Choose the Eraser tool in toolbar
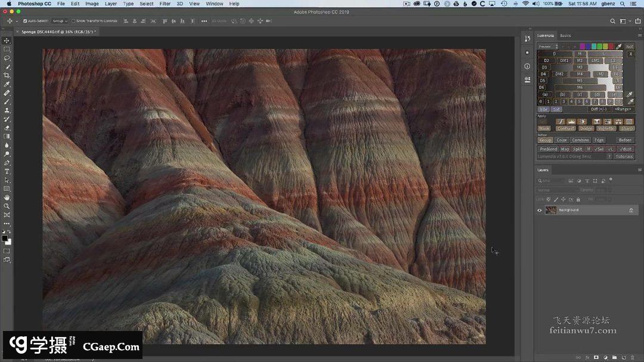This screenshot has width=644, height=362. [7, 128]
